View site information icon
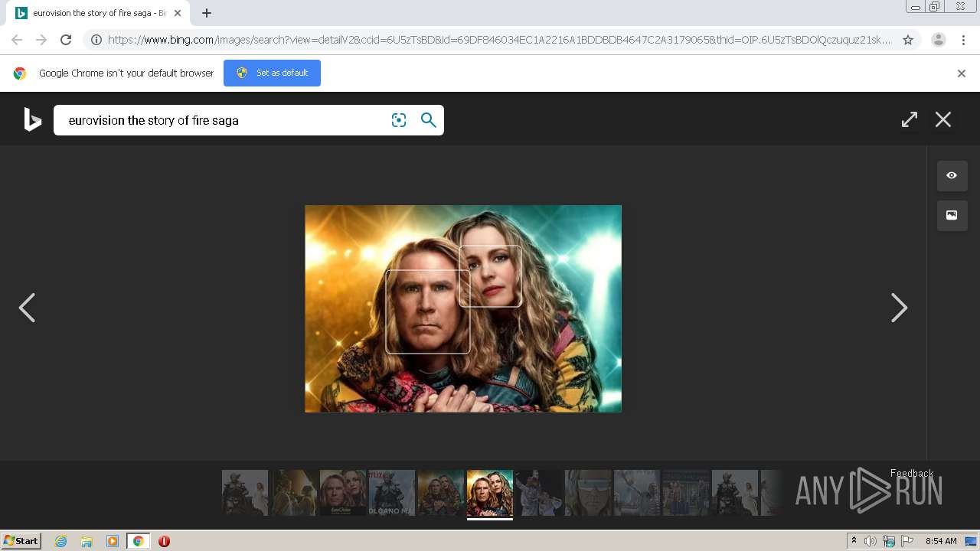Image resolution: width=980 pixels, height=551 pixels. 96,40
